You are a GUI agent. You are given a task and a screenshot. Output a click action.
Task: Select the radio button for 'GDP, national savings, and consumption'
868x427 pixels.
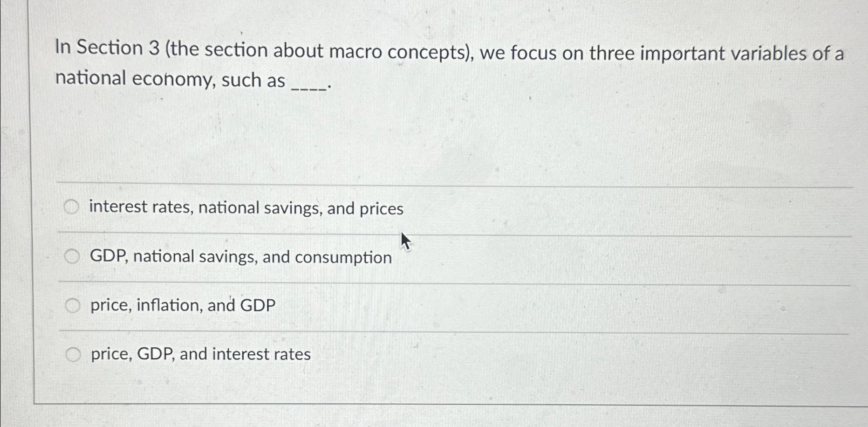coord(72,255)
